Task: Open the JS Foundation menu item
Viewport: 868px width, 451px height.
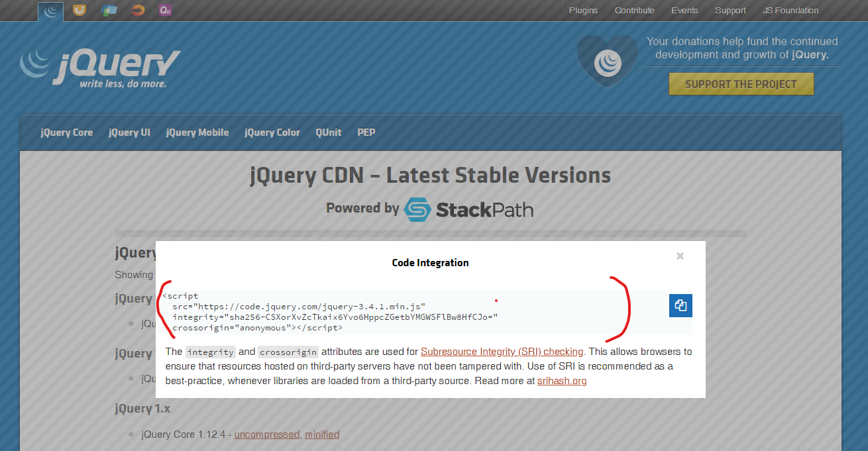Action: pos(790,10)
